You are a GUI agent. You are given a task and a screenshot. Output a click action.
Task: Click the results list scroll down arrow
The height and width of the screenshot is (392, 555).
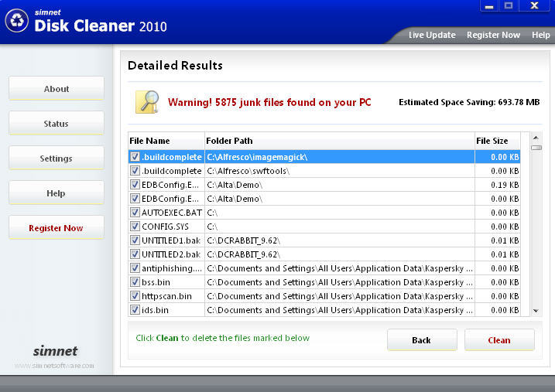pyautogui.click(x=536, y=311)
